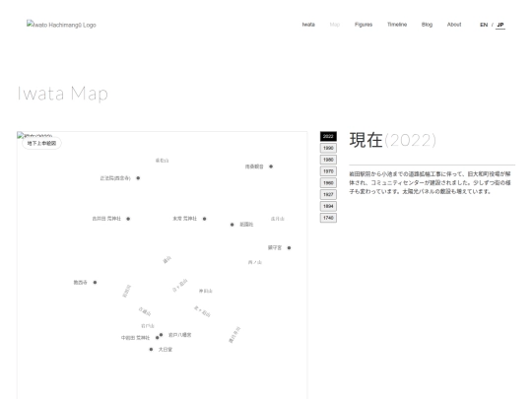Image resolution: width=532 pixels, height=399 pixels.
Task: Select the 1740 year button
Action: click(x=328, y=218)
